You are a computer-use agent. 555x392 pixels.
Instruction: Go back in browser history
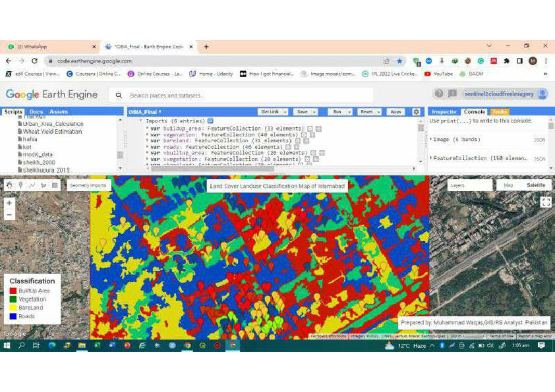click(9, 61)
